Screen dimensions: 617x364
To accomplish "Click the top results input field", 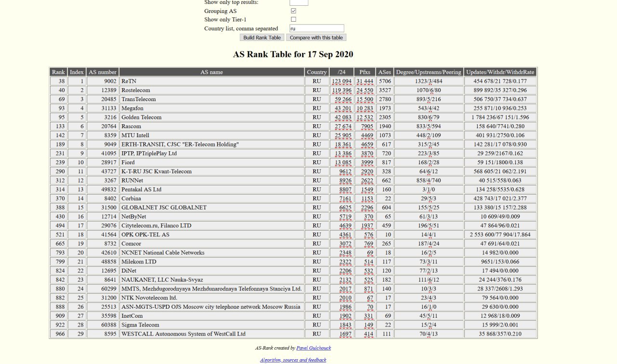I will pos(299,2).
